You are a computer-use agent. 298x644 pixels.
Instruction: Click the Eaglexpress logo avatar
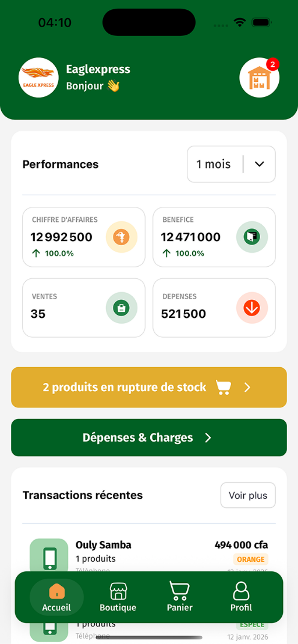(38, 78)
